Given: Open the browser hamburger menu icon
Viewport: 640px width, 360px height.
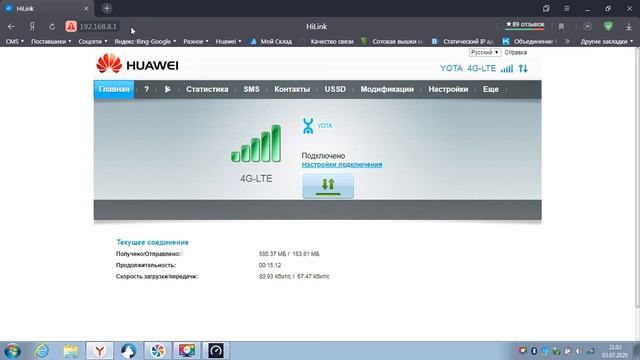Looking at the screenshot, I should click(x=567, y=8).
